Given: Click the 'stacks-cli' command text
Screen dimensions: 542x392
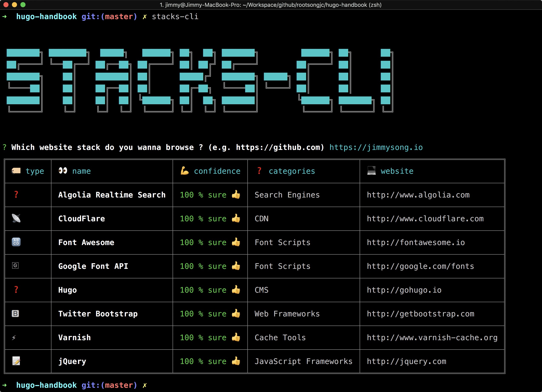Looking at the screenshot, I should (175, 17).
